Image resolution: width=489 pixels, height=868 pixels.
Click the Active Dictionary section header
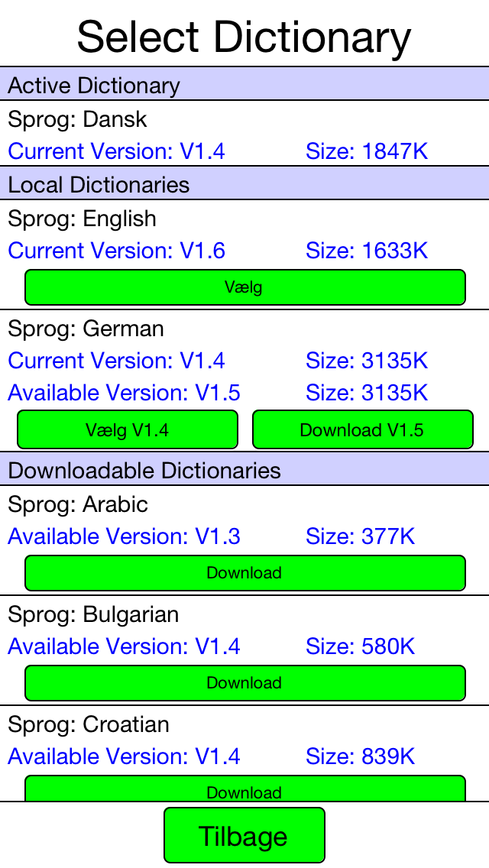click(244, 86)
